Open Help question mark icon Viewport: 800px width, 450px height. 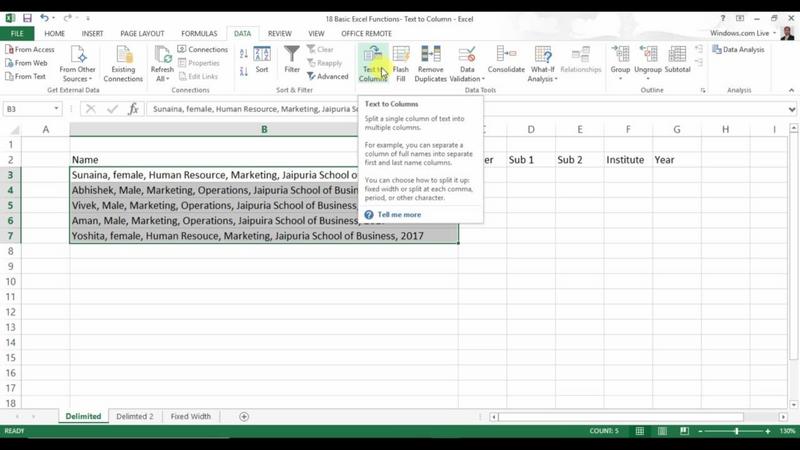(722, 18)
